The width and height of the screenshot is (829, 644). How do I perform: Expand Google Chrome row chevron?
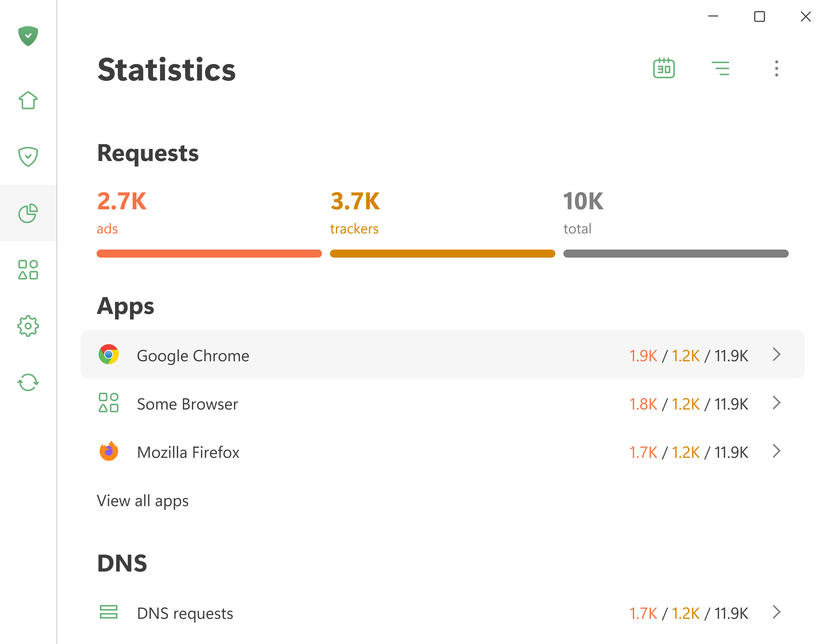point(776,355)
